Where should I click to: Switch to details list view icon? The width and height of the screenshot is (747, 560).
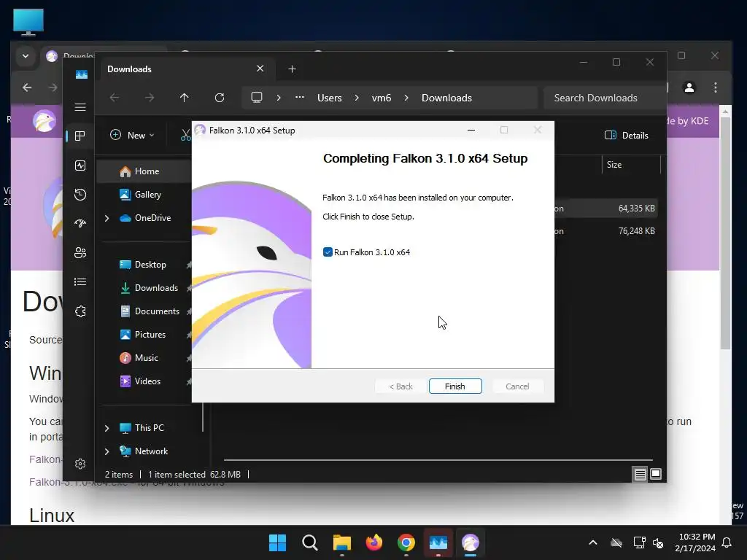tap(640, 474)
